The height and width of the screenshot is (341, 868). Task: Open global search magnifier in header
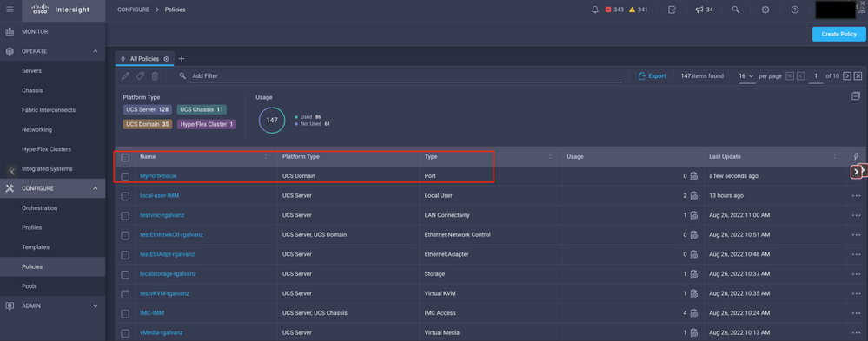tap(736, 10)
